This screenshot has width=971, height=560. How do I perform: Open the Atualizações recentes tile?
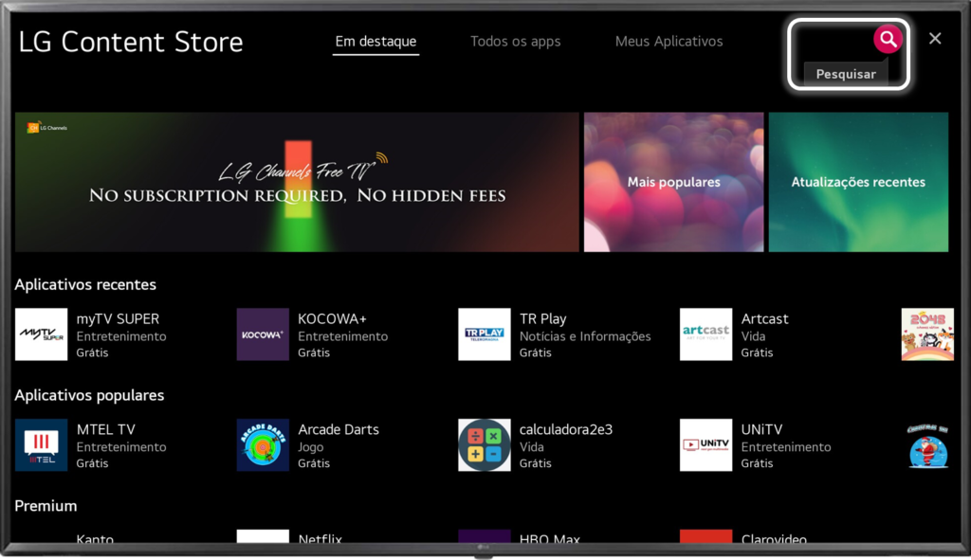858,182
